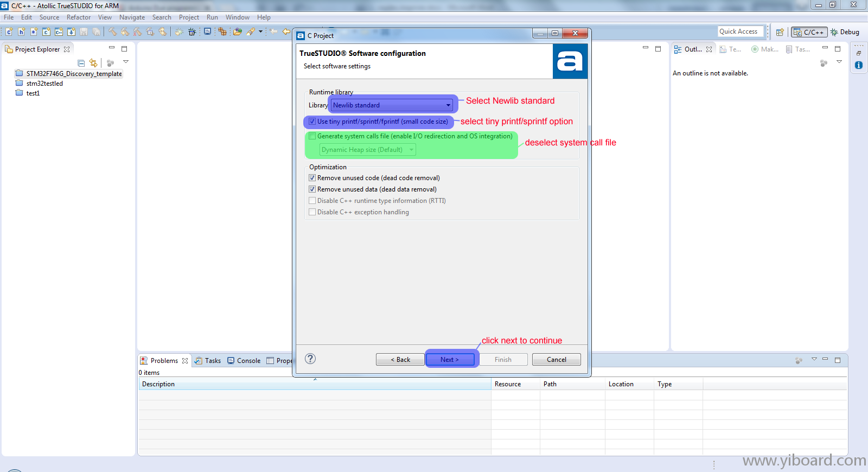Open Project Explorer view menu triangle

(126, 62)
